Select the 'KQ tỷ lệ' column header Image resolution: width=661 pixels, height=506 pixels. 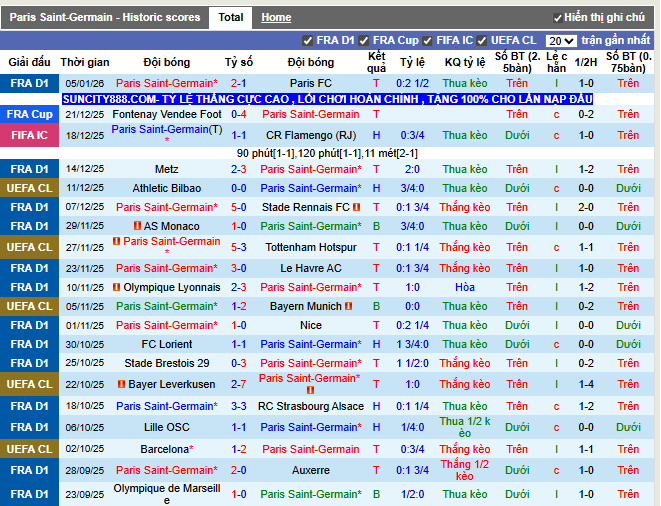click(x=465, y=62)
